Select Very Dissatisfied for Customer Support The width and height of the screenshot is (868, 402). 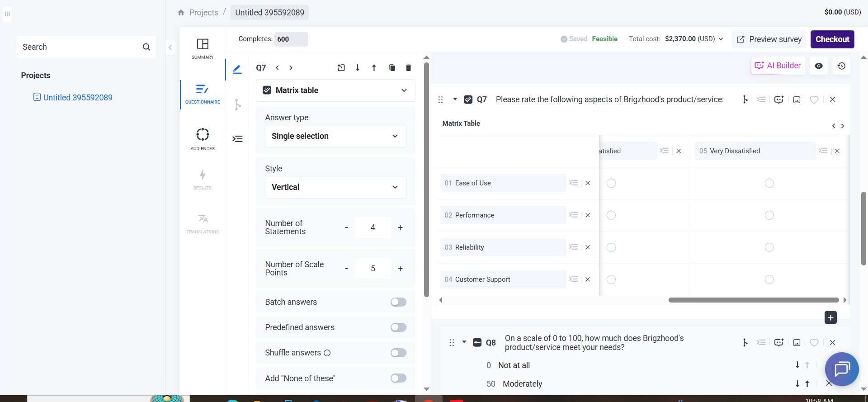pos(769,279)
